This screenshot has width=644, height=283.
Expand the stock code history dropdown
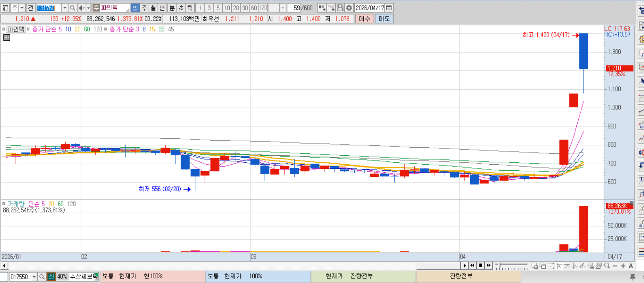(65, 8)
